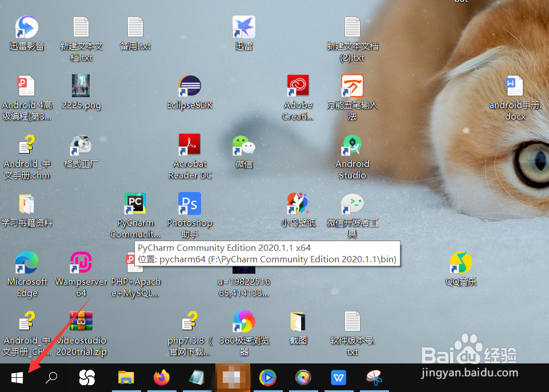
Task: Select the u=1982251665 image file label
Action: coord(244,287)
